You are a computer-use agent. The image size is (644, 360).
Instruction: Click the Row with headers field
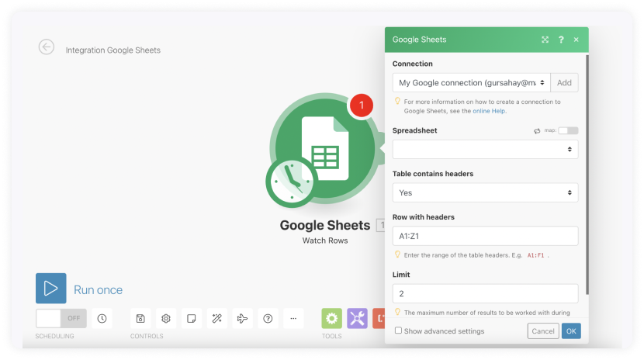486,236
